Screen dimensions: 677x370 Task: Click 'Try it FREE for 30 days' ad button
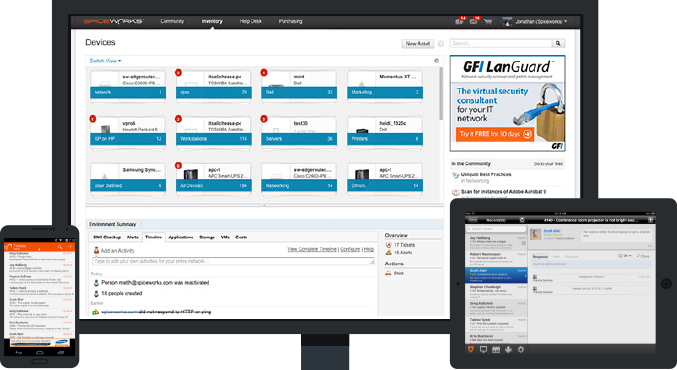click(495, 134)
